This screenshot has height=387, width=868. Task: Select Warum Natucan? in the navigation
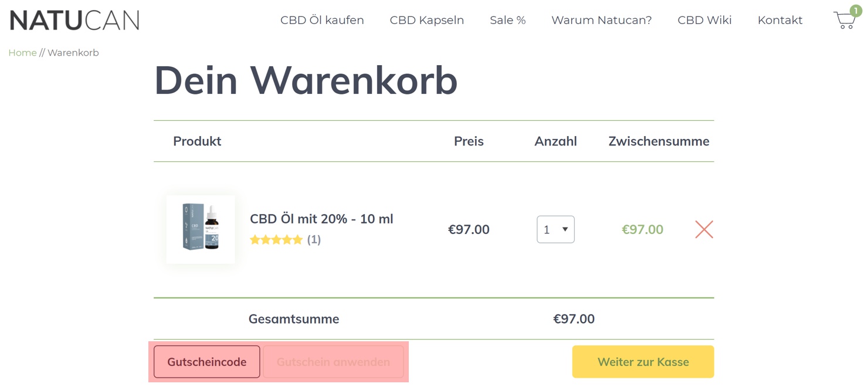pyautogui.click(x=602, y=20)
